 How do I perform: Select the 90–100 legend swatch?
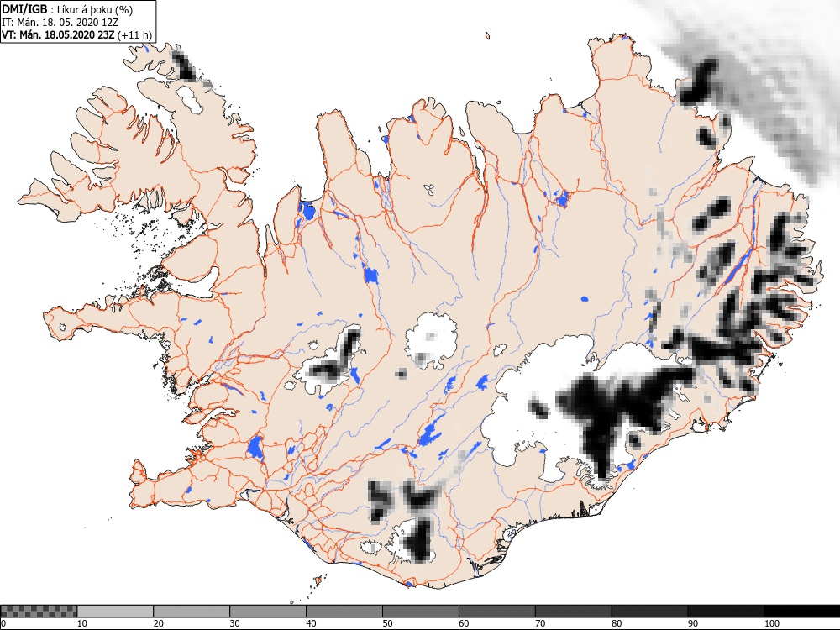click(726, 612)
